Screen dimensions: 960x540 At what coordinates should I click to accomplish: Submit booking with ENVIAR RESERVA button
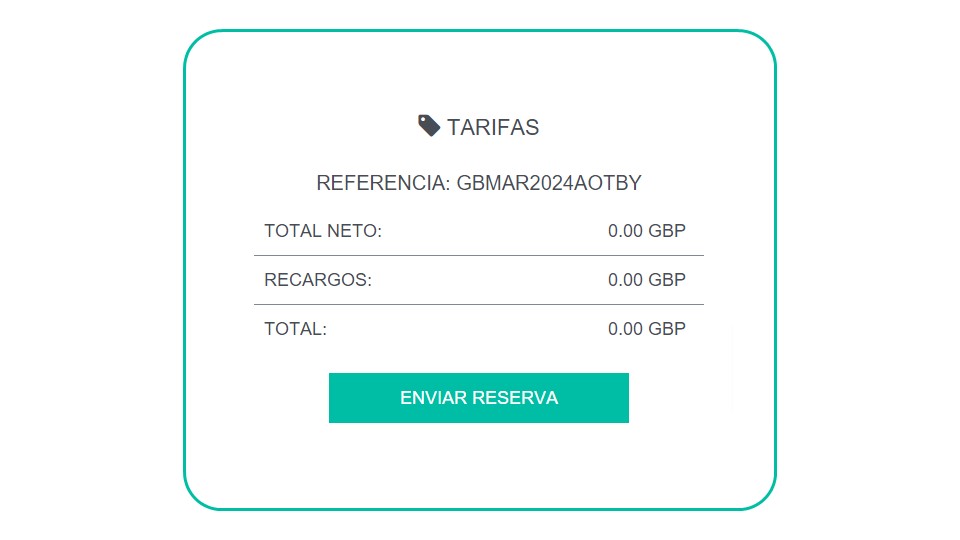(x=479, y=398)
